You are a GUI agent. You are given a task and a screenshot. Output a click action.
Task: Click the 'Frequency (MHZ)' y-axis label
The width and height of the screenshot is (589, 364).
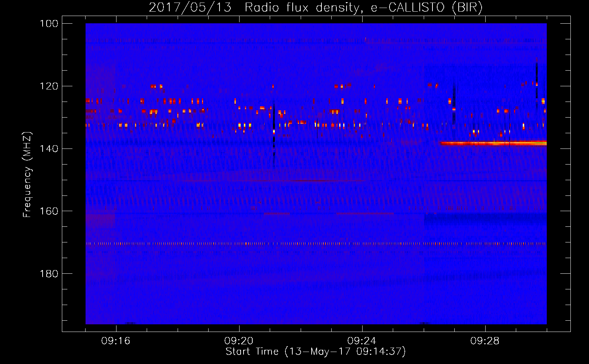[x=27, y=175]
